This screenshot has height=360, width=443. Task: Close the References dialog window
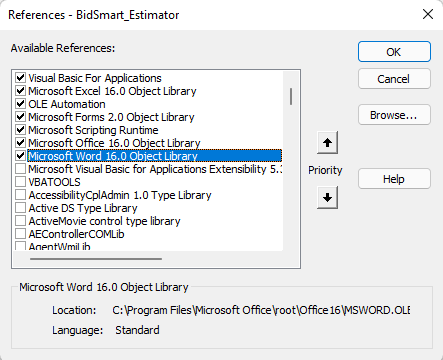(x=428, y=14)
